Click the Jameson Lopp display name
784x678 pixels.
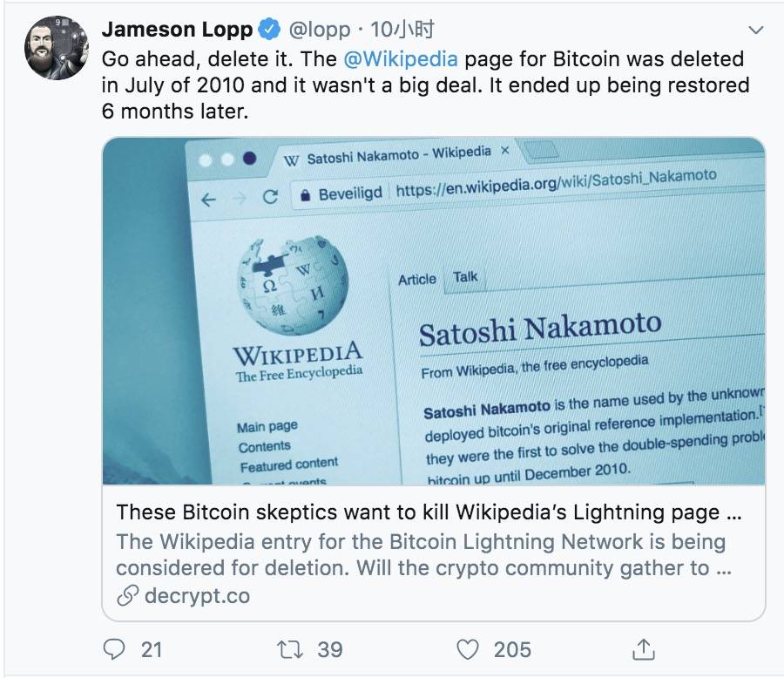coord(177,30)
